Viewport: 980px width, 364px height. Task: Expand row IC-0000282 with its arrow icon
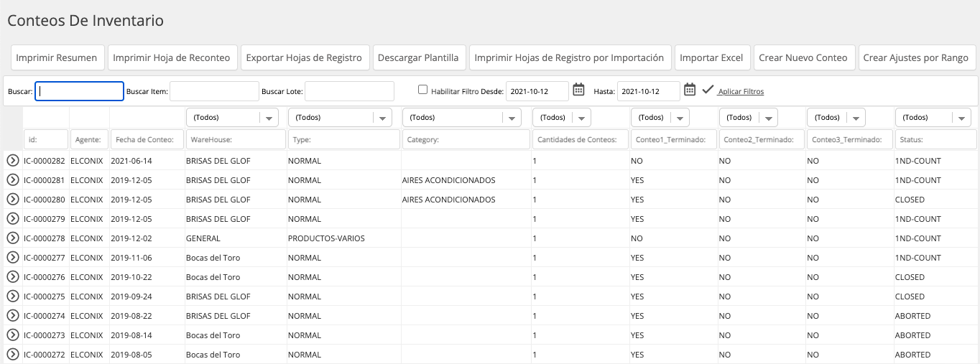pyautogui.click(x=12, y=161)
